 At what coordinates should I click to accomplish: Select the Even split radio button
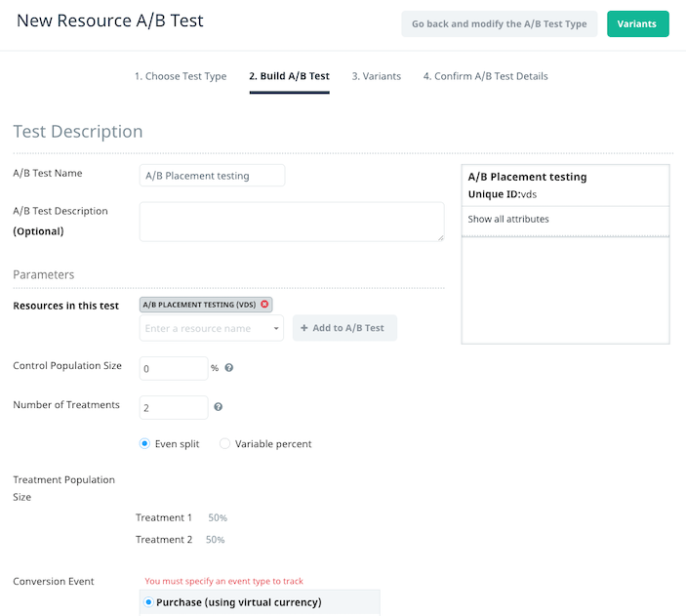click(x=144, y=443)
